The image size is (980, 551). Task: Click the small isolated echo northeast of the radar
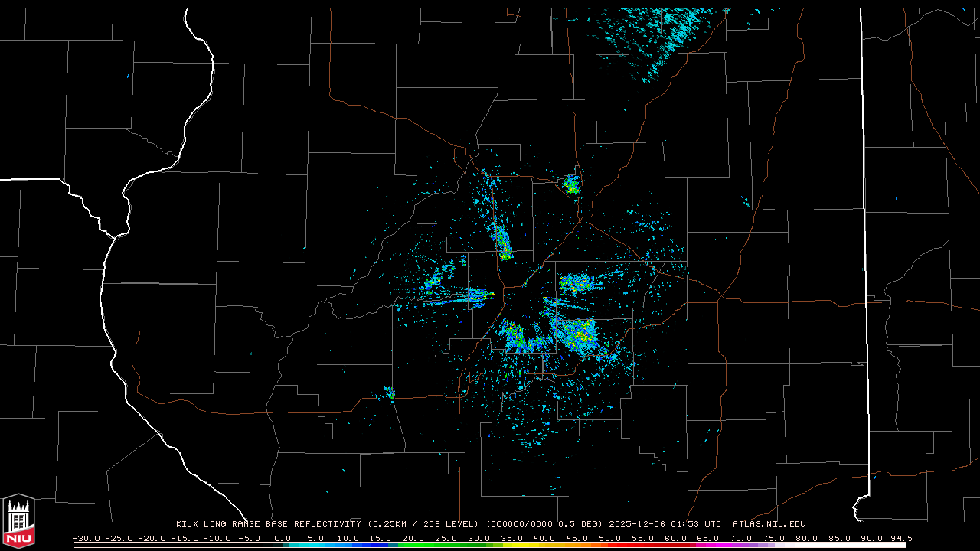[x=571, y=184]
